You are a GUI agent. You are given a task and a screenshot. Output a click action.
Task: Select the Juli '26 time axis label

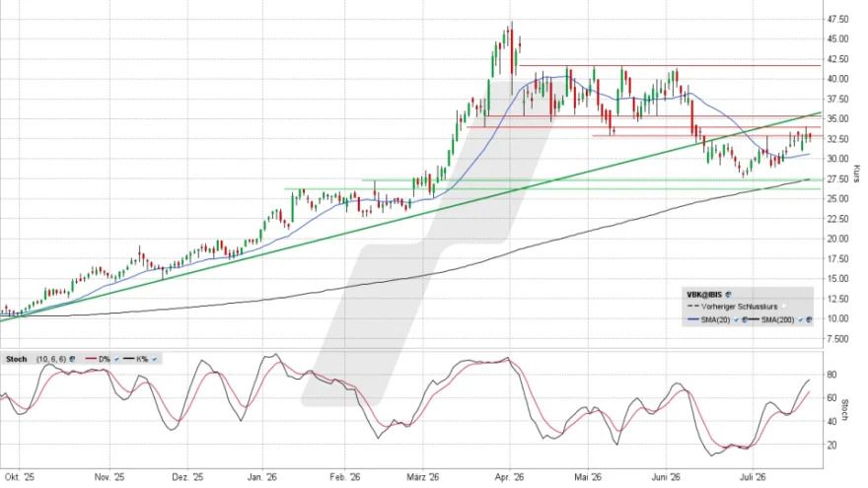click(x=753, y=476)
